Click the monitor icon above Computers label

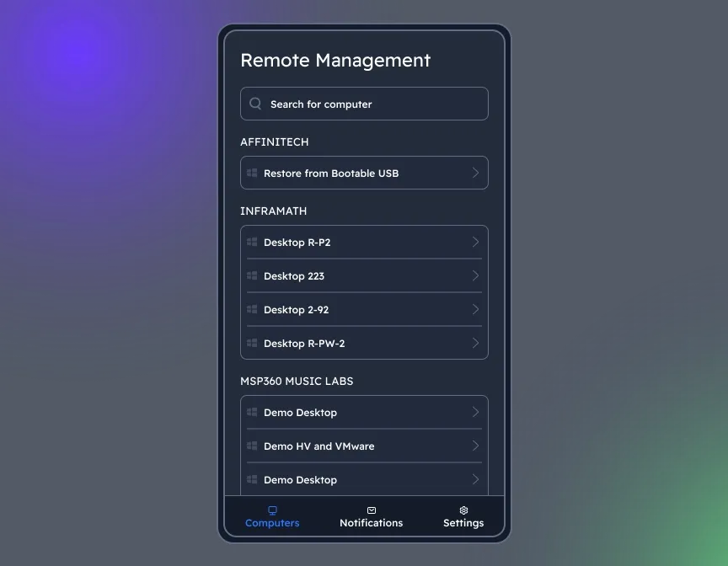tap(272, 510)
